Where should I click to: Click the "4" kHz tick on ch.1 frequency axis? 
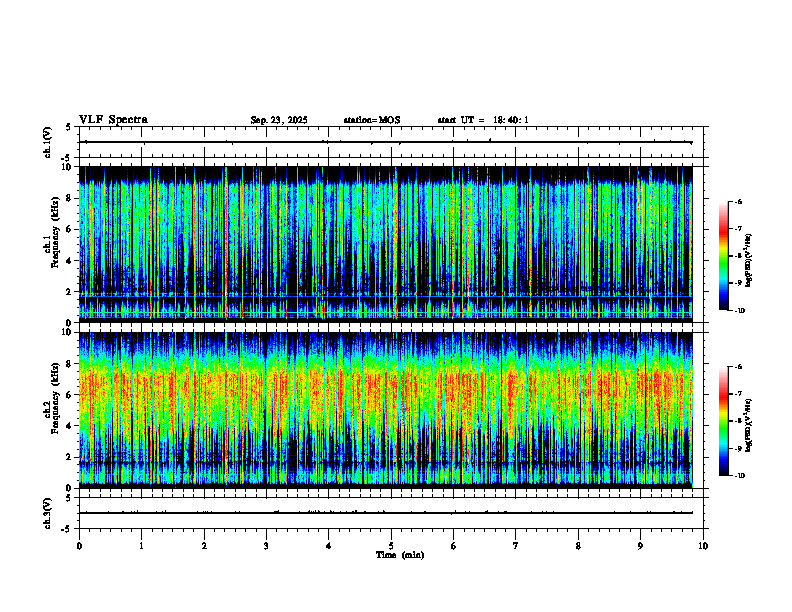pyautogui.click(x=70, y=261)
